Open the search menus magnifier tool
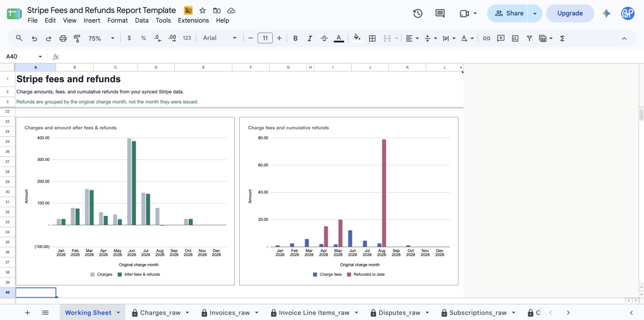This screenshot has width=644, height=320. (x=19, y=38)
